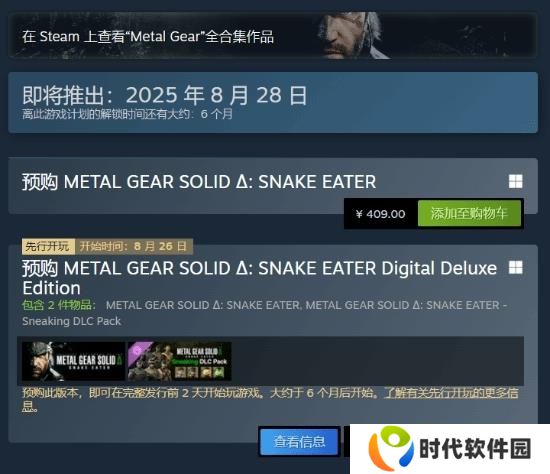Image resolution: width=550 pixels, height=474 pixels.
Task: Click the 即将推出: 2025 年 8 月 28 日 release banner
Action: coord(273,102)
